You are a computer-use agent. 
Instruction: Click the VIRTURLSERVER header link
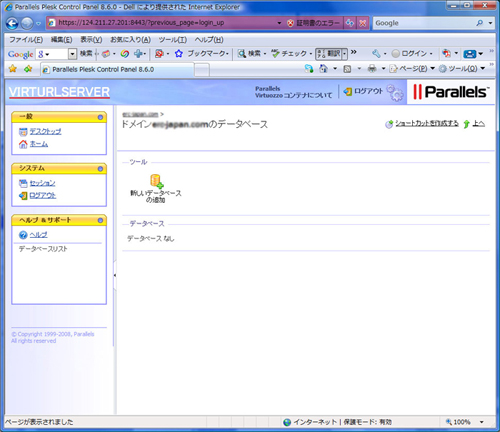59,92
